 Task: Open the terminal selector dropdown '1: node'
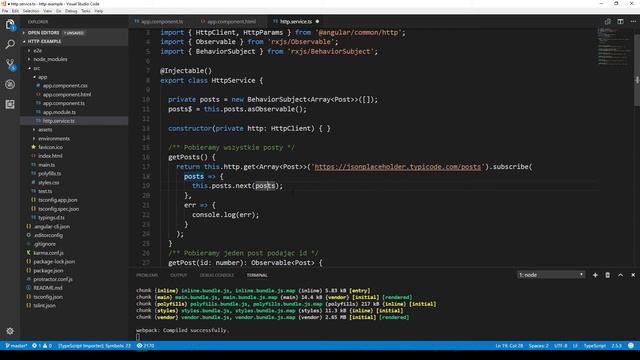coord(551,275)
